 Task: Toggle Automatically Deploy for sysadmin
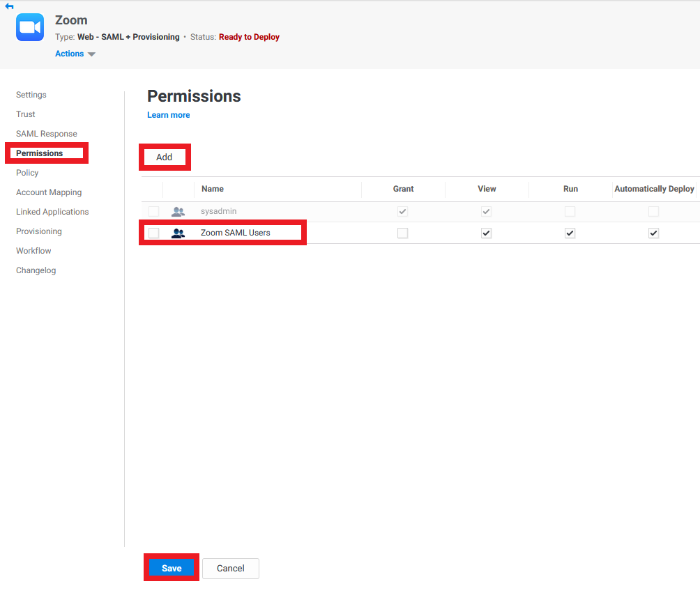(x=653, y=212)
